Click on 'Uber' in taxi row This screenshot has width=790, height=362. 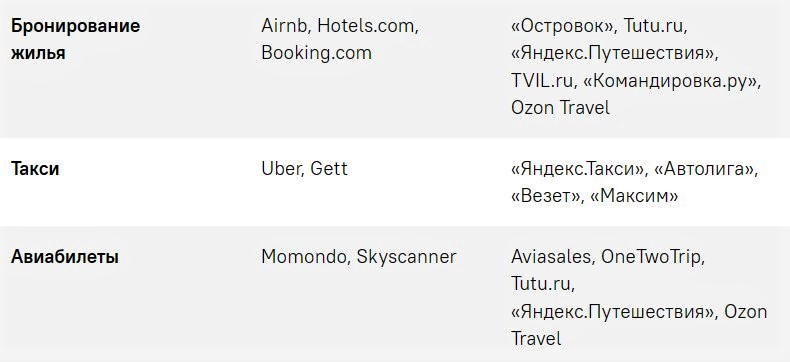[x=281, y=169]
